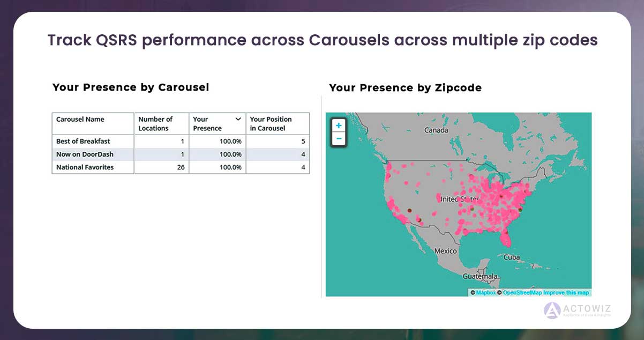Click the Canada label on map
The image size is (644, 340).
[x=436, y=130]
